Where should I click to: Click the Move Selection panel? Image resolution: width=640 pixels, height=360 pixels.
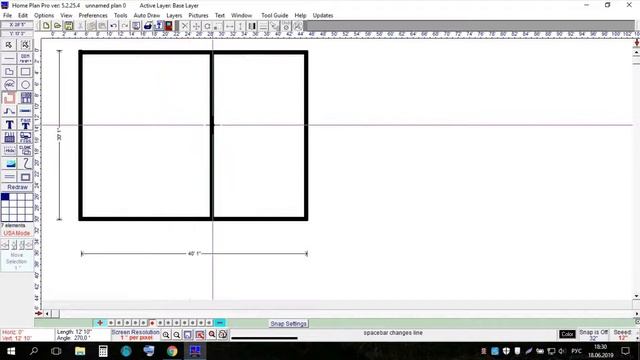click(17, 261)
